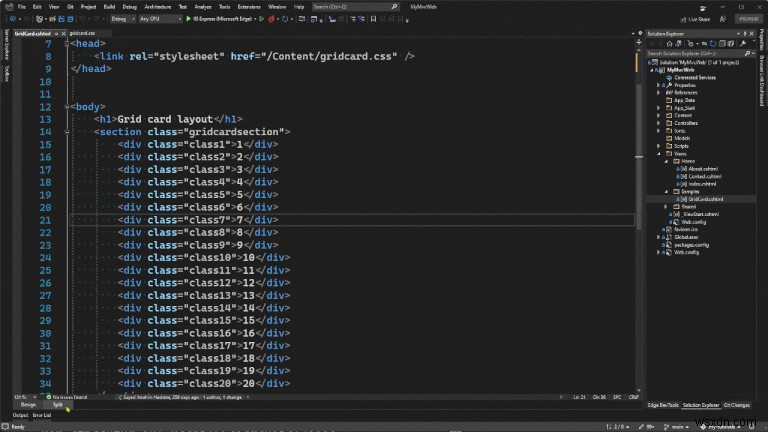Expand the Scripts folder in Solution Explorer

[x=659, y=146]
